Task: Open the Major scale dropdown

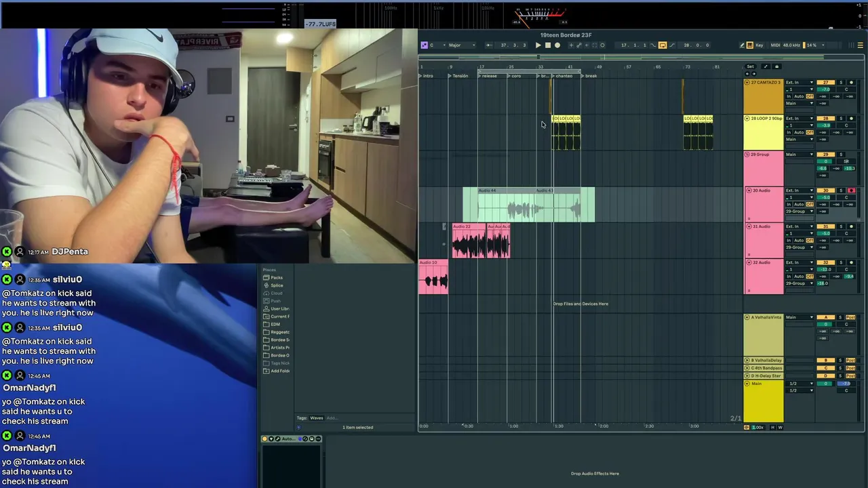Action: click(x=462, y=45)
